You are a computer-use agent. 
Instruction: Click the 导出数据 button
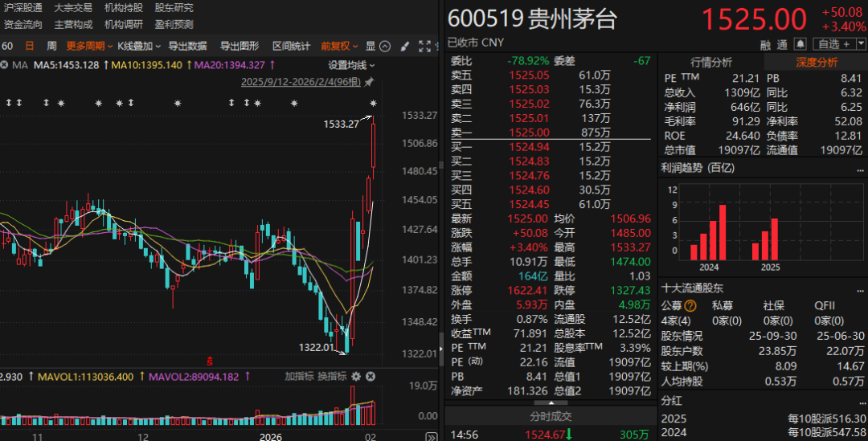pos(187,47)
